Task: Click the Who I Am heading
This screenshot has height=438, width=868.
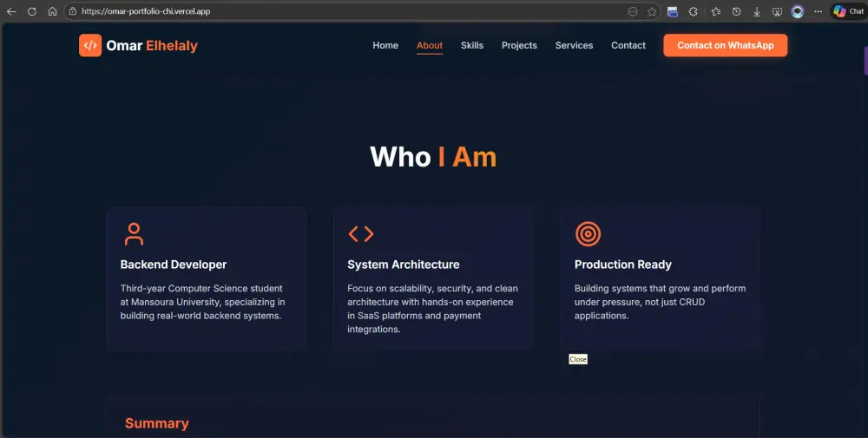Action: [x=433, y=157]
